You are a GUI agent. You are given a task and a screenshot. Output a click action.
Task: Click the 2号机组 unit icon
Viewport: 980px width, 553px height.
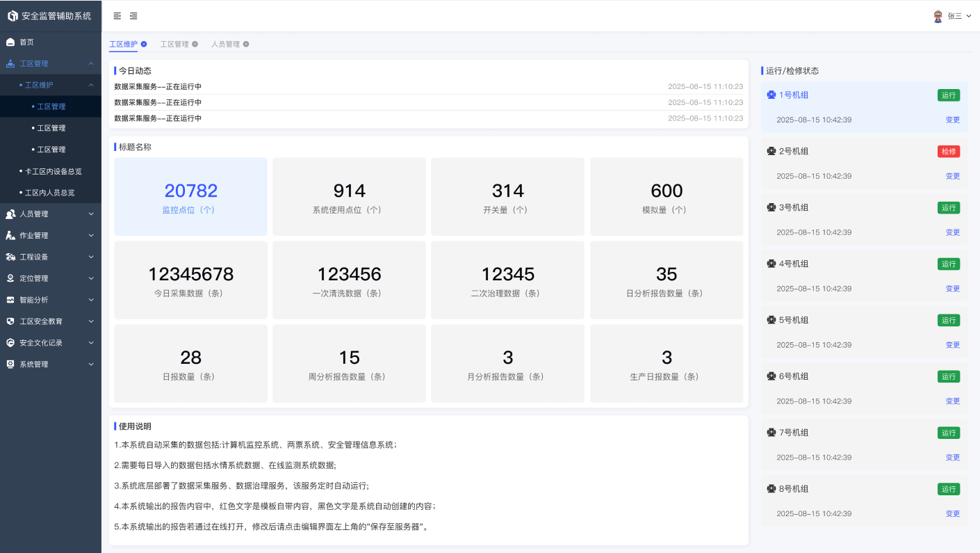coord(771,151)
